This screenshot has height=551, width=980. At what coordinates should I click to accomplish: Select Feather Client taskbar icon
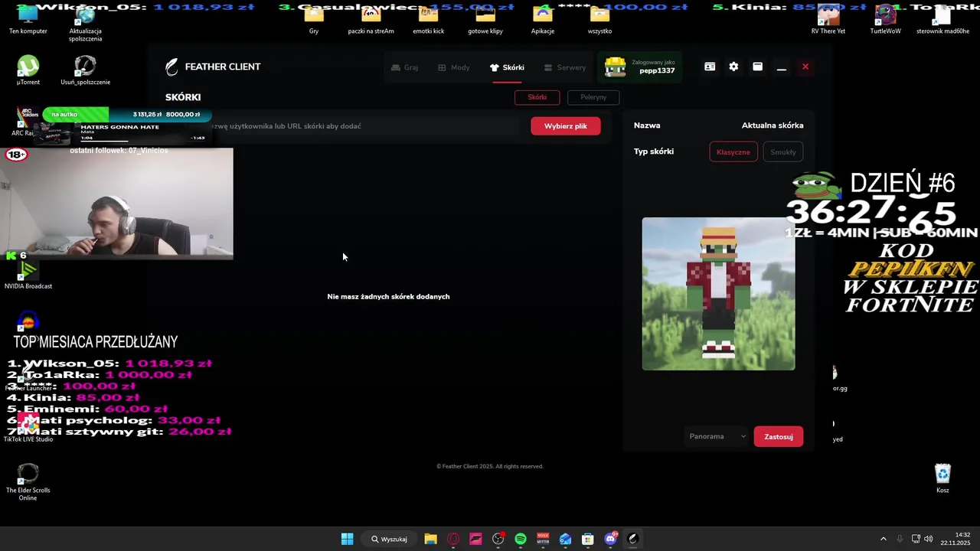pos(632,539)
